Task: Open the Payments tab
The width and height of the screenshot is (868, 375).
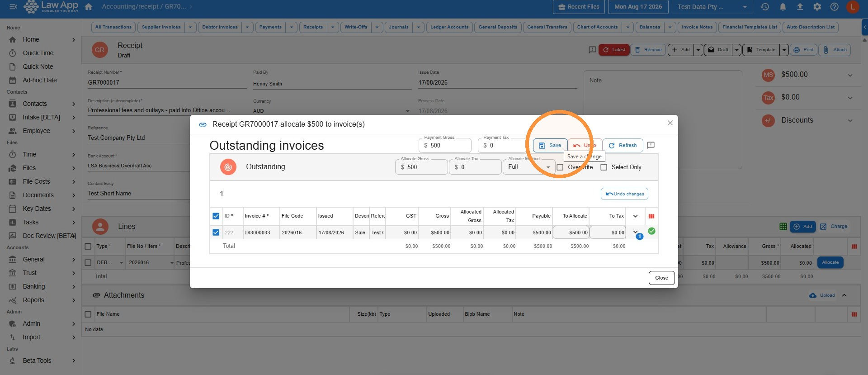Action: tap(270, 27)
